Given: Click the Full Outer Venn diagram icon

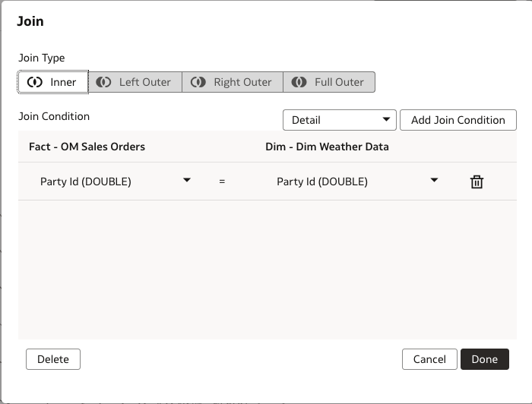Looking at the screenshot, I should (299, 82).
